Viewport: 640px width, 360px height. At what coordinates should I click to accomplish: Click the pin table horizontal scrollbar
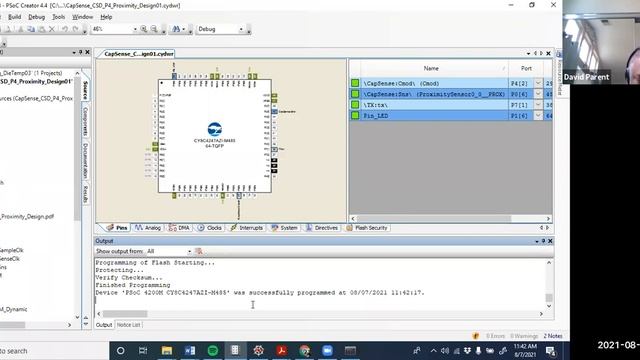tap(433, 219)
